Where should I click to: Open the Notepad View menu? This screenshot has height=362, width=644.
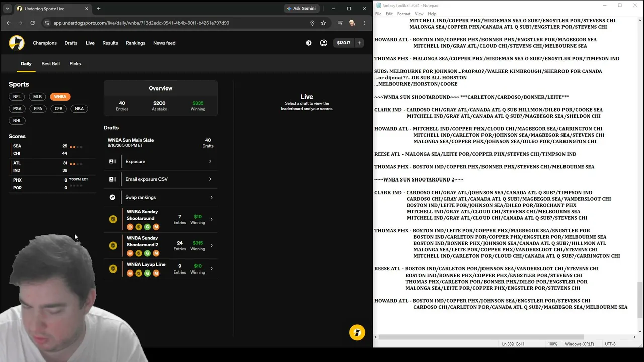(419, 14)
